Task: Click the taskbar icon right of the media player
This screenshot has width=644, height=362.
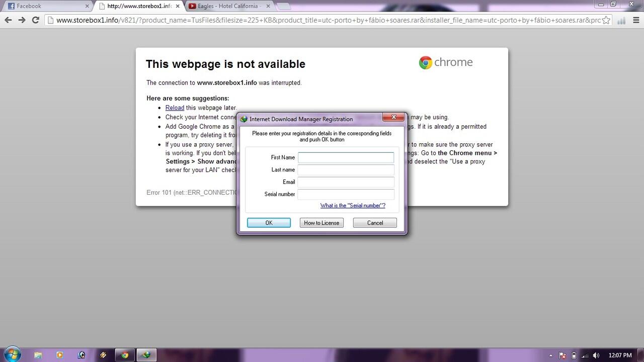Action: (82, 354)
